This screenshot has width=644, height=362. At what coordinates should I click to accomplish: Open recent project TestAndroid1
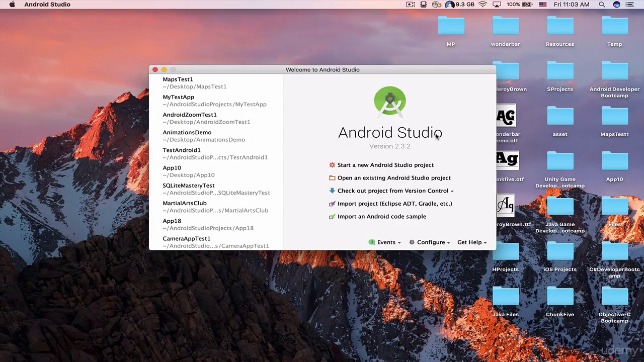216,153
